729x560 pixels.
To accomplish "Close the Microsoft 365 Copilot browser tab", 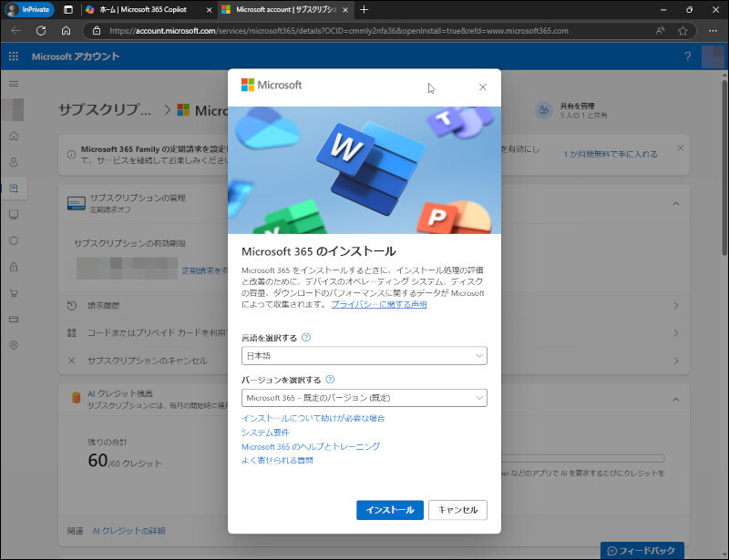I will pyautogui.click(x=209, y=9).
